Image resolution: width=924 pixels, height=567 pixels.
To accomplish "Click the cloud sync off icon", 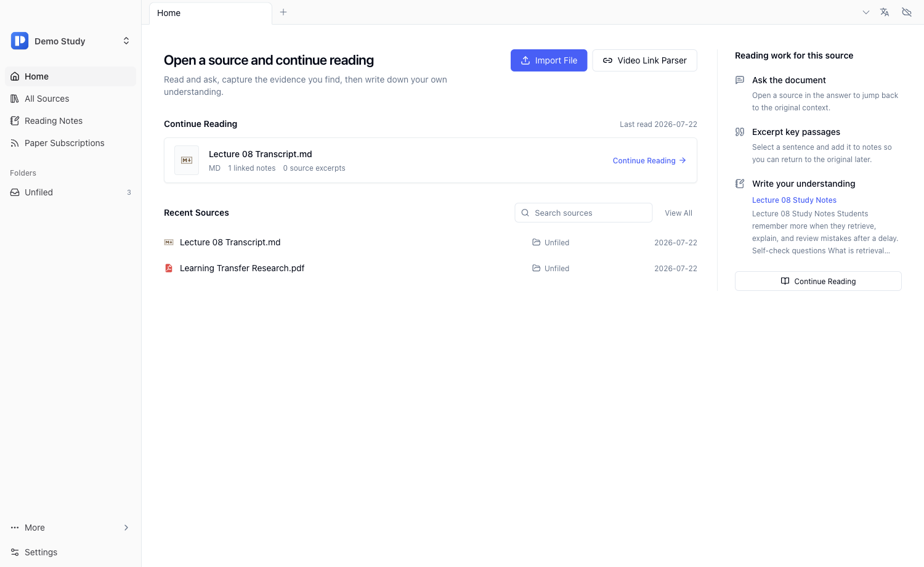I will coord(907,12).
